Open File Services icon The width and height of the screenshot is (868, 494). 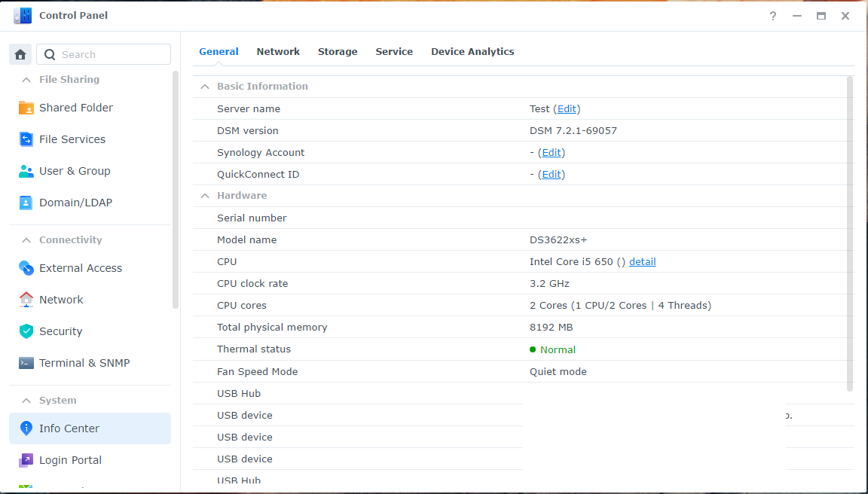(26, 139)
